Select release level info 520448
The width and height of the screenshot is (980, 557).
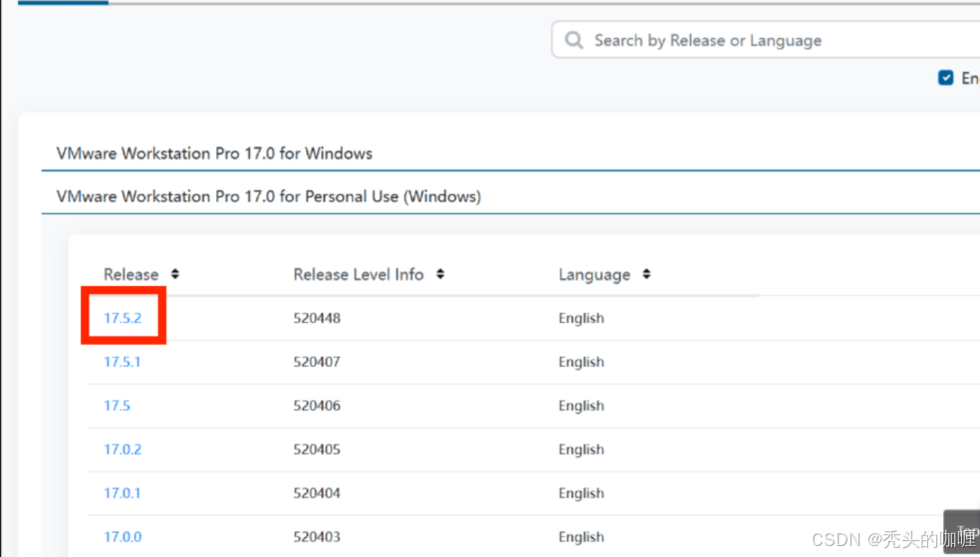pyautogui.click(x=317, y=318)
